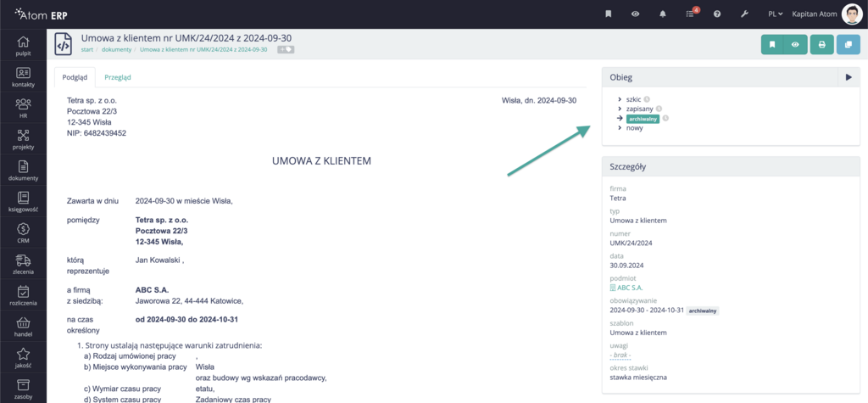This screenshot has width=868, height=403.
Task: Go to pulpit in the sidebar
Action: (23, 46)
